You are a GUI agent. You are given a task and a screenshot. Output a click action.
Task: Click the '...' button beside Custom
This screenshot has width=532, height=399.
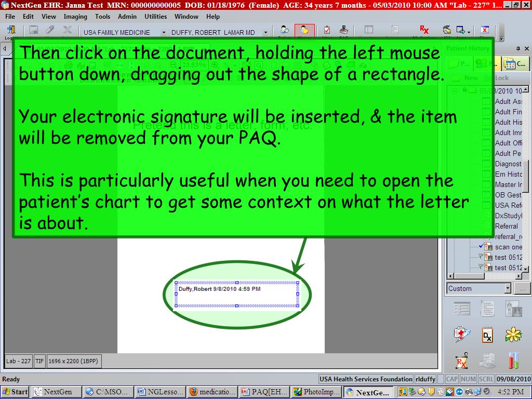pos(523,288)
